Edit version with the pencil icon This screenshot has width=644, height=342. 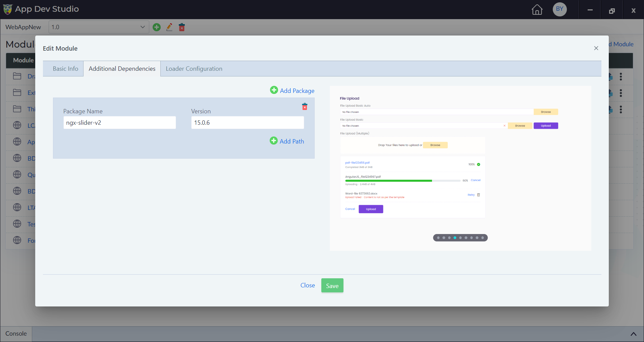point(169,27)
